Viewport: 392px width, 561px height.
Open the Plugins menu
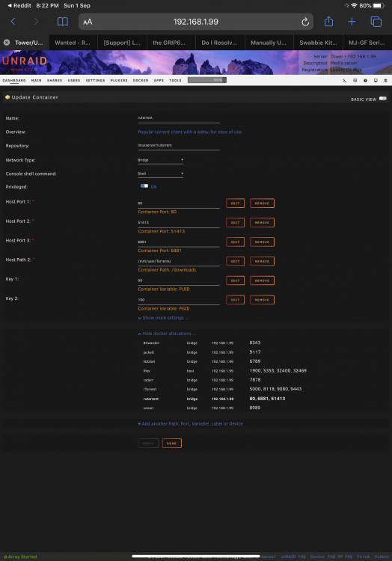(x=119, y=81)
